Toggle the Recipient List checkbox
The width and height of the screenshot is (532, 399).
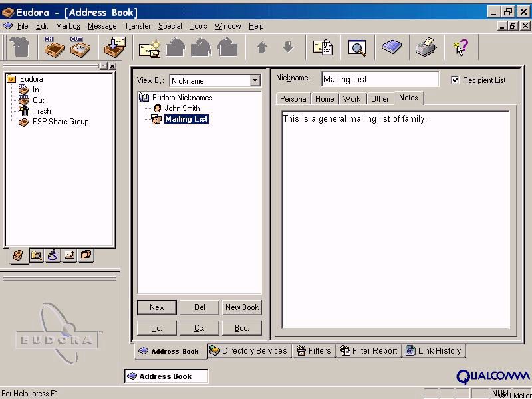coord(455,80)
